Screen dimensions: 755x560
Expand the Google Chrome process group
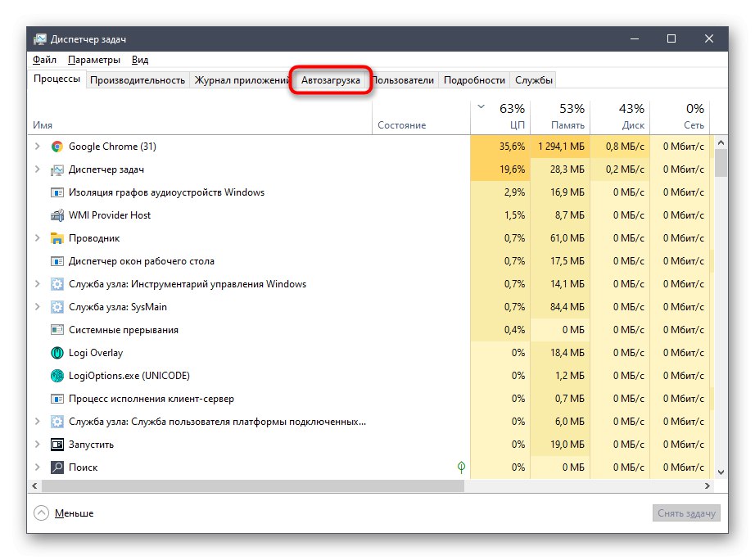[37, 147]
